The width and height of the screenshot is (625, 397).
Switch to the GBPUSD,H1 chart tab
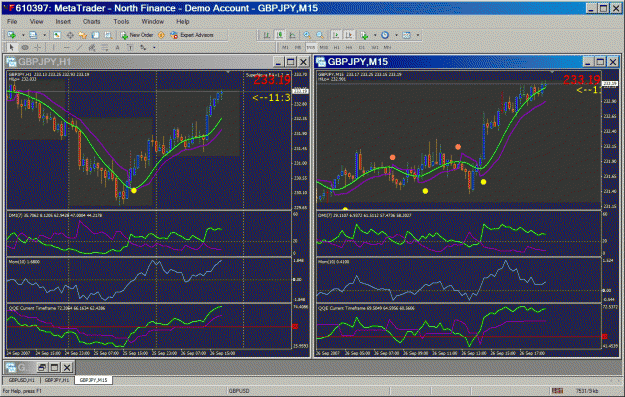coord(22,380)
